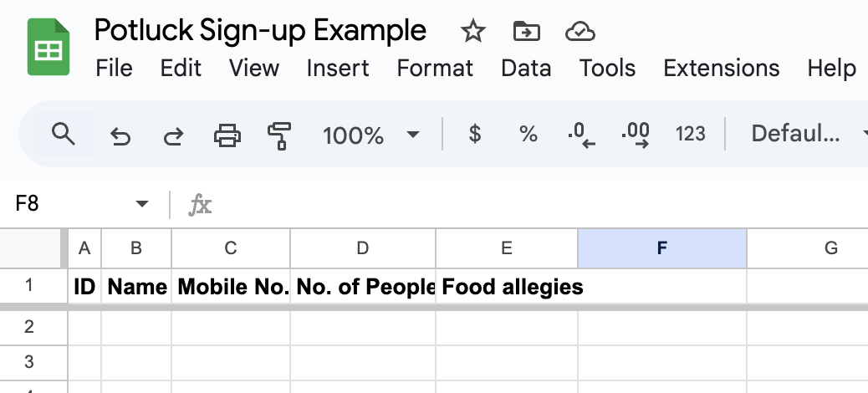Click the move to folder icon
The height and width of the screenshot is (393, 868).
pos(526,32)
